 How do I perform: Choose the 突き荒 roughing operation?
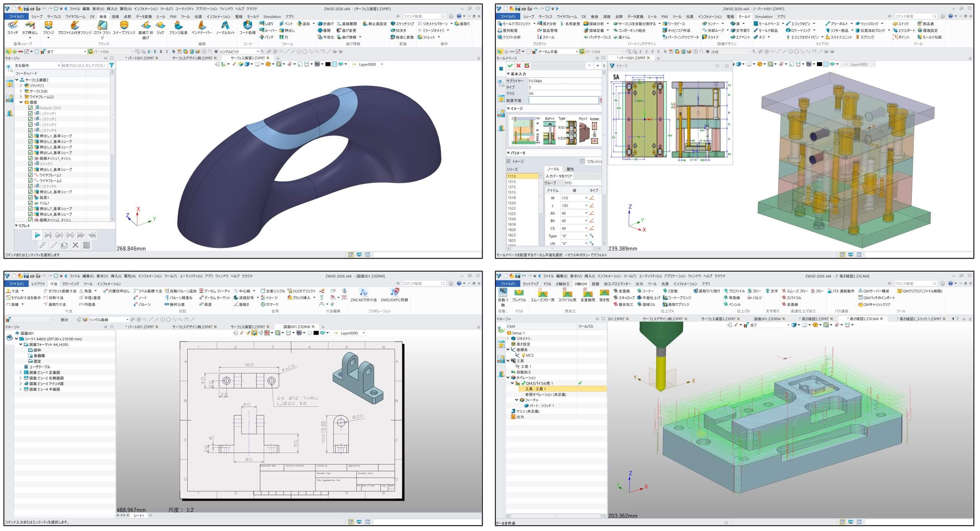604,295
